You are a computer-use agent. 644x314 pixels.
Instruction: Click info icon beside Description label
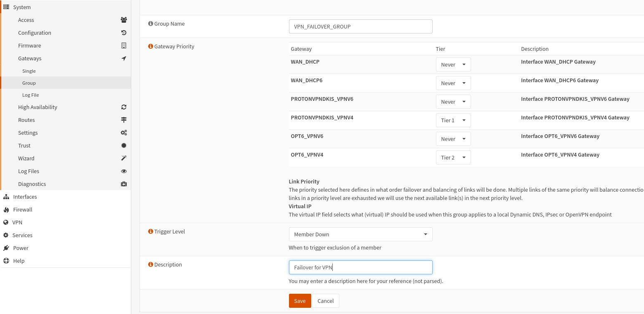coord(150,264)
